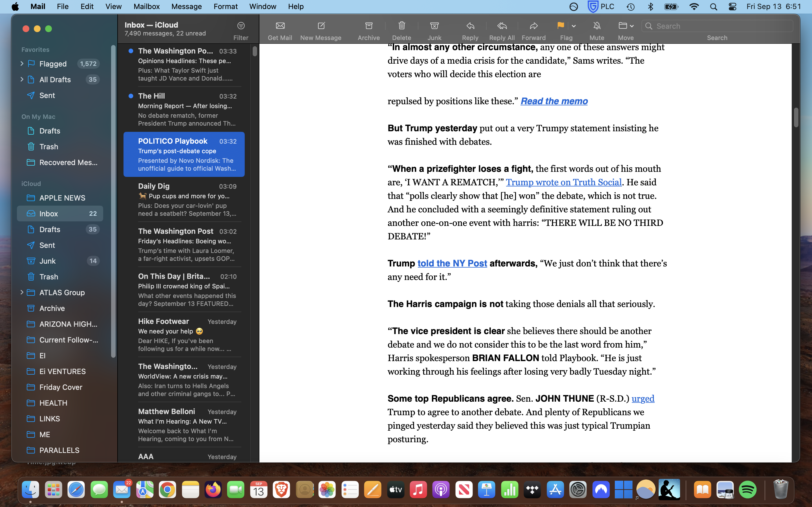812x507 pixels.
Task: Archive the selected POLITICO Playbook email
Action: click(369, 26)
